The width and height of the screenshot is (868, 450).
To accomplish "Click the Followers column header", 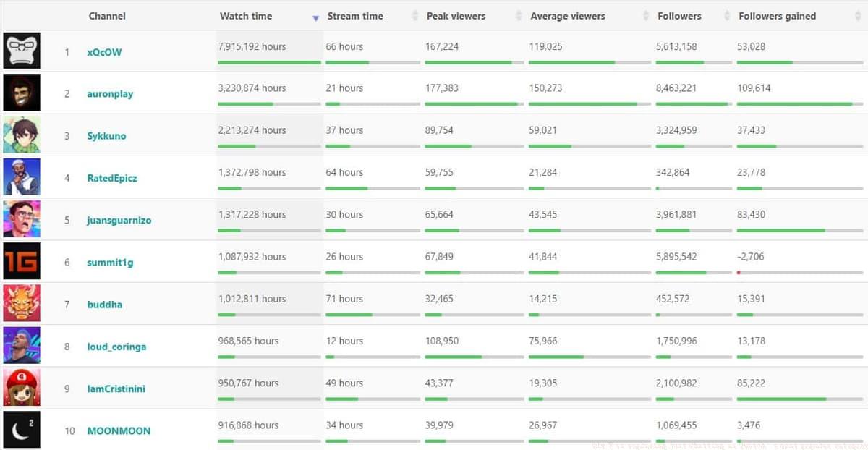I will pyautogui.click(x=679, y=16).
